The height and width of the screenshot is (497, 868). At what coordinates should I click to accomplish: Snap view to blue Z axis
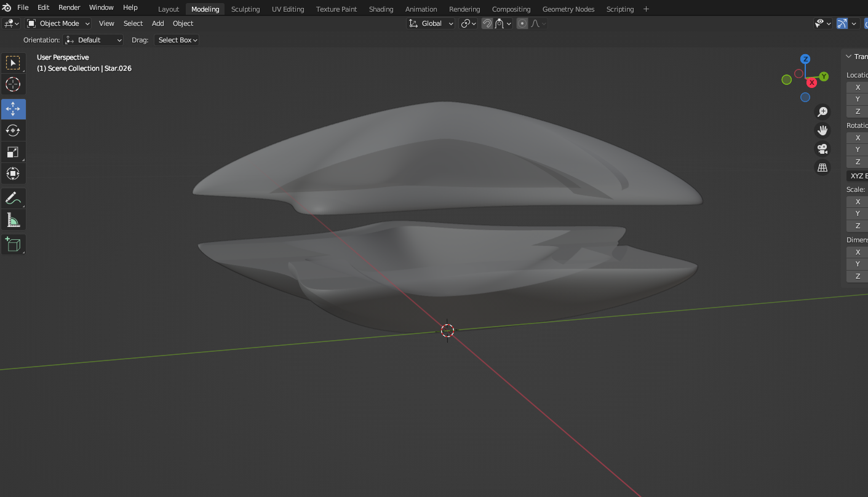tap(805, 59)
